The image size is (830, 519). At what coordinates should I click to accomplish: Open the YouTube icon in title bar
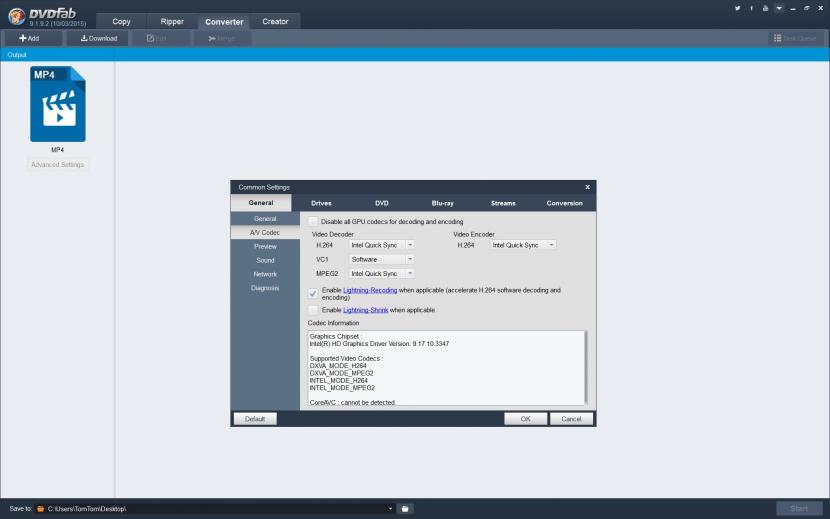point(765,8)
